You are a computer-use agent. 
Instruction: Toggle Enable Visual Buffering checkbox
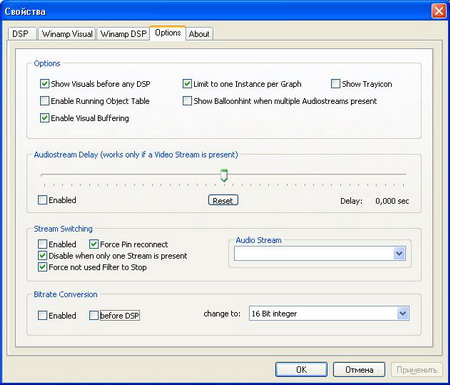point(45,118)
